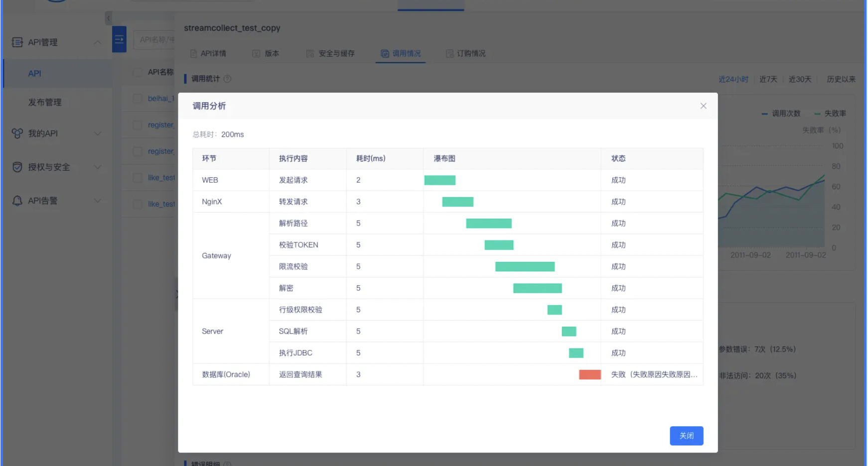This screenshot has width=868, height=466.
Task: Select the 历史以来 time range
Action: point(841,79)
